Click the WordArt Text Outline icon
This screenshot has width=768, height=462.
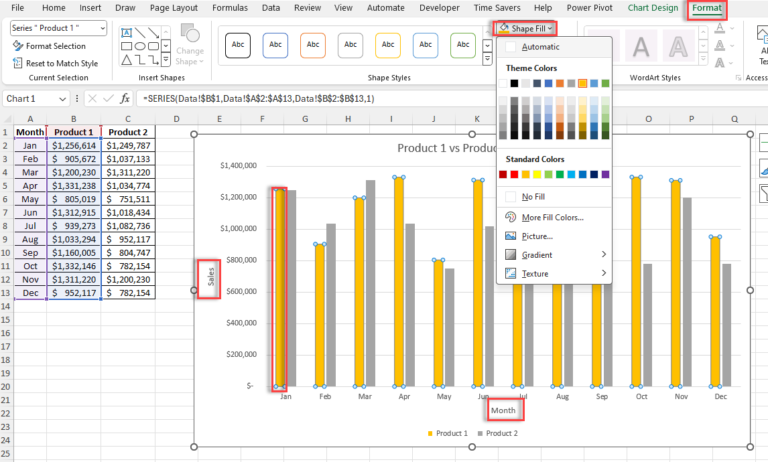[x=720, y=46]
